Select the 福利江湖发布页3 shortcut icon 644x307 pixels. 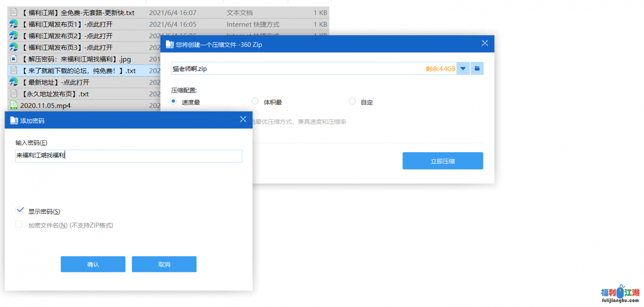pos(14,47)
